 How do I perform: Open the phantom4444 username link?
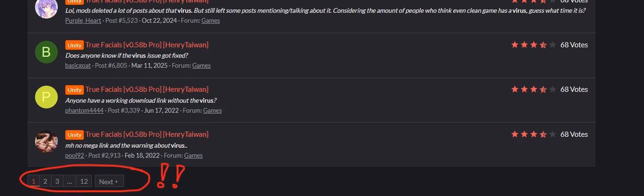84,110
